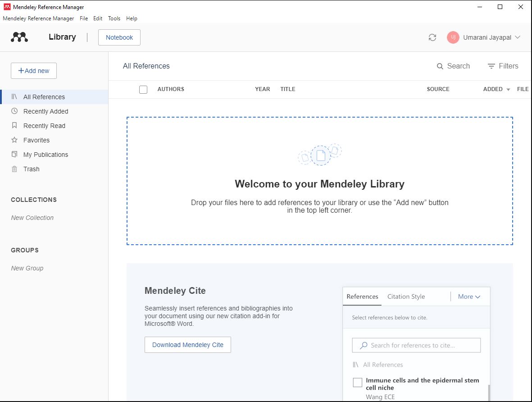Switch to the Citation Style tab
Image resolution: width=532 pixels, height=402 pixels.
(406, 297)
